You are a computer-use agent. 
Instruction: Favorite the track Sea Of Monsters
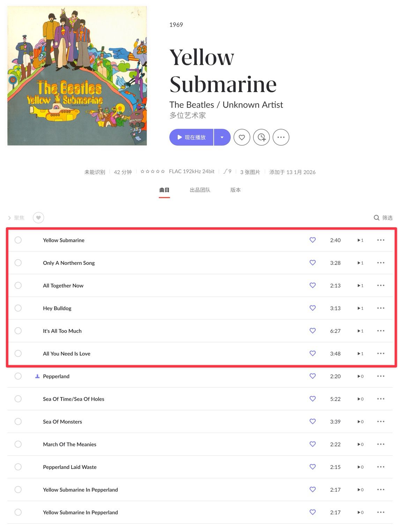312,421
